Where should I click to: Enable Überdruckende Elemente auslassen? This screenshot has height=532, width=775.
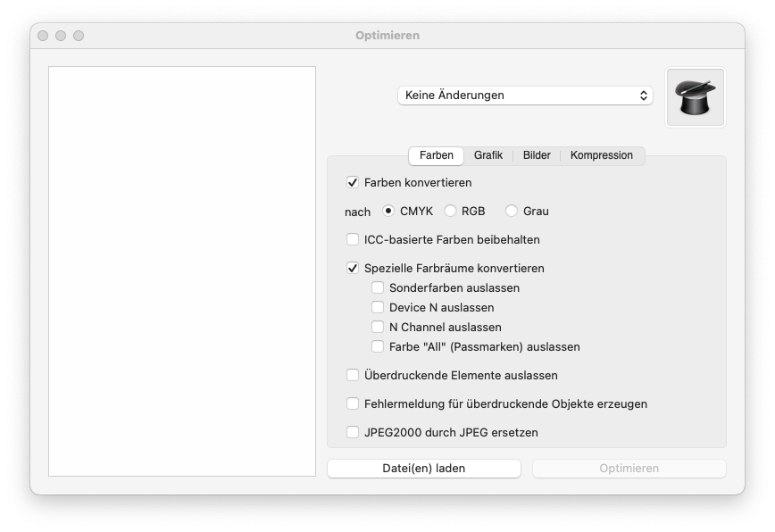pyautogui.click(x=353, y=375)
